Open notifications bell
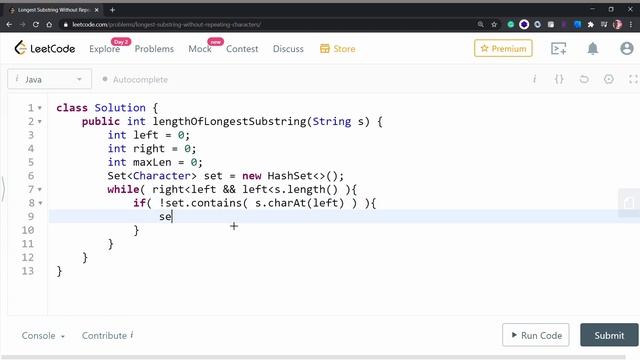This screenshot has height=360, width=640. [593, 49]
